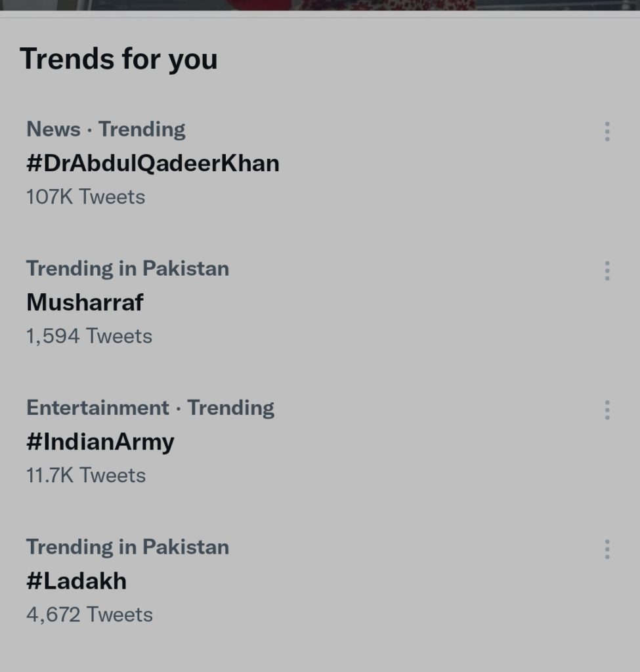The height and width of the screenshot is (672, 640).
Task: Tap the 11.7K Tweets count
Action: tap(86, 475)
